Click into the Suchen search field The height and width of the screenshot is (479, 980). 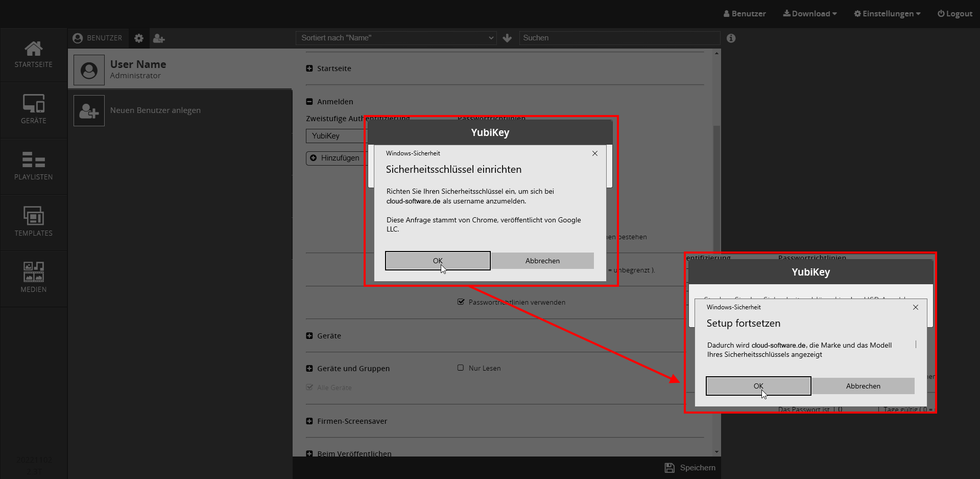(x=619, y=38)
